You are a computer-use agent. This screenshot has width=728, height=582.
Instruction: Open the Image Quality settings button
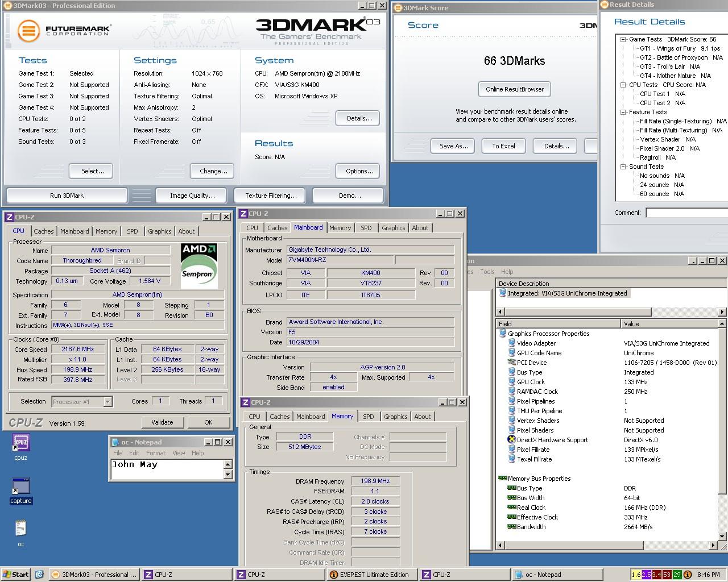(x=192, y=196)
